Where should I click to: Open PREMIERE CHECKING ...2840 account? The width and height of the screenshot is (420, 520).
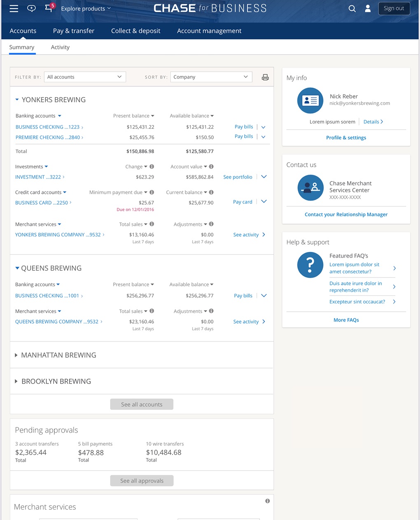pyautogui.click(x=49, y=138)
